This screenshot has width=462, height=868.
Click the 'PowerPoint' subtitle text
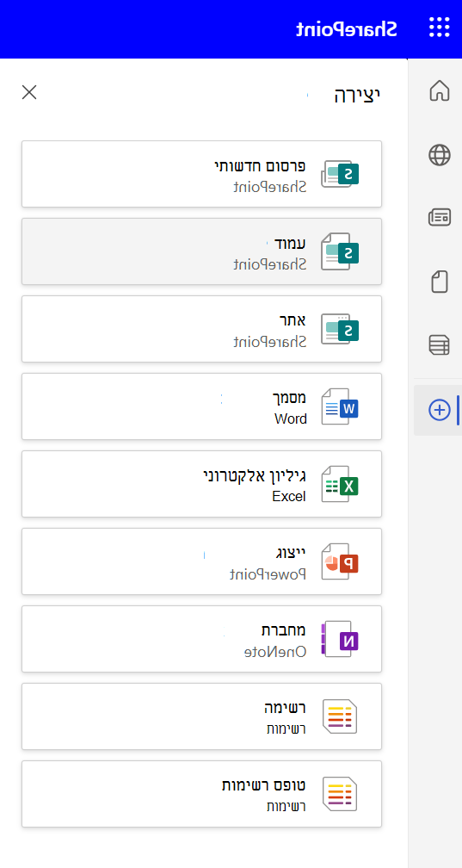tap(268, 574)
